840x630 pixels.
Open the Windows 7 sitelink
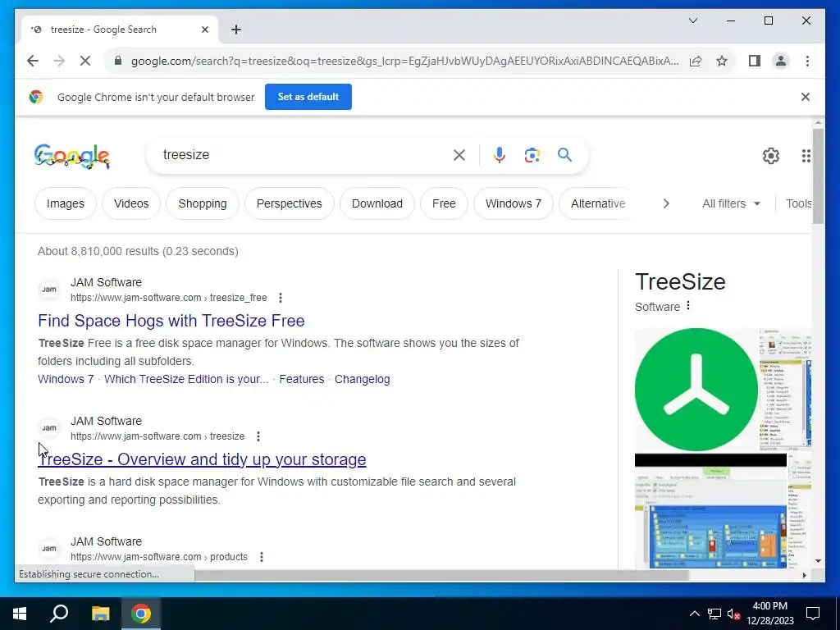point(66,379)
